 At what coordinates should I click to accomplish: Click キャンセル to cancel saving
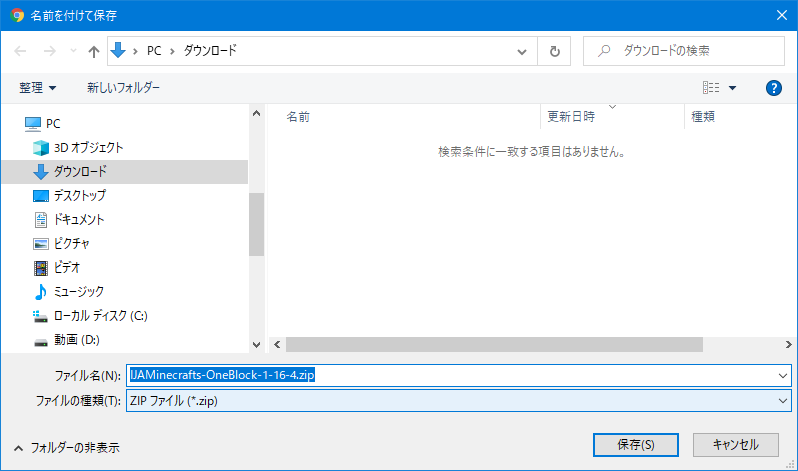point(736,445)
